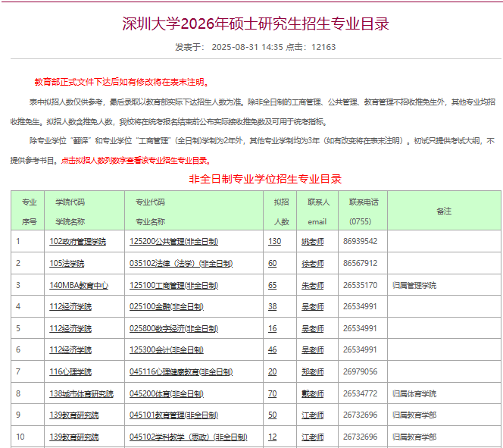Select phone number 86939542
The height and width of the screenshot is (448, 503).
pos(361,241)
